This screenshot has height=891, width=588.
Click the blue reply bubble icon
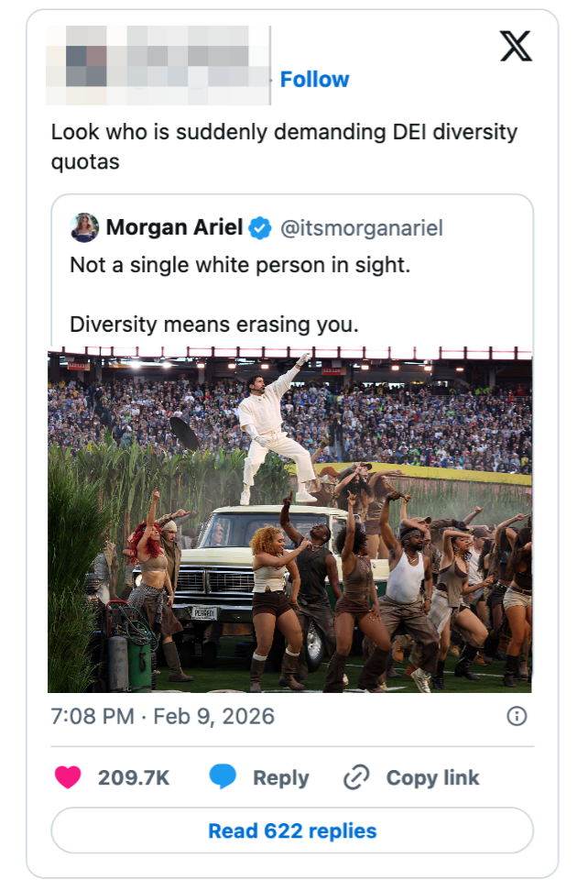point(223,777)
